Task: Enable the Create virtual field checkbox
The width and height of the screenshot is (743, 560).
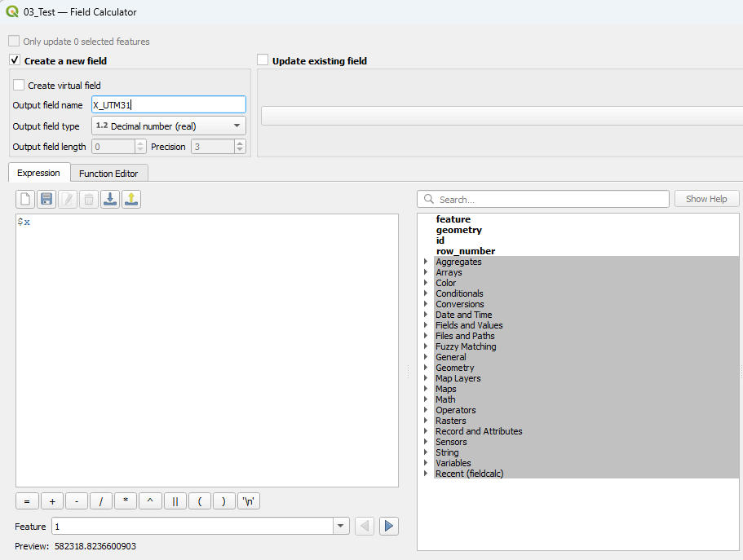Action: click(x=19, y=85)
